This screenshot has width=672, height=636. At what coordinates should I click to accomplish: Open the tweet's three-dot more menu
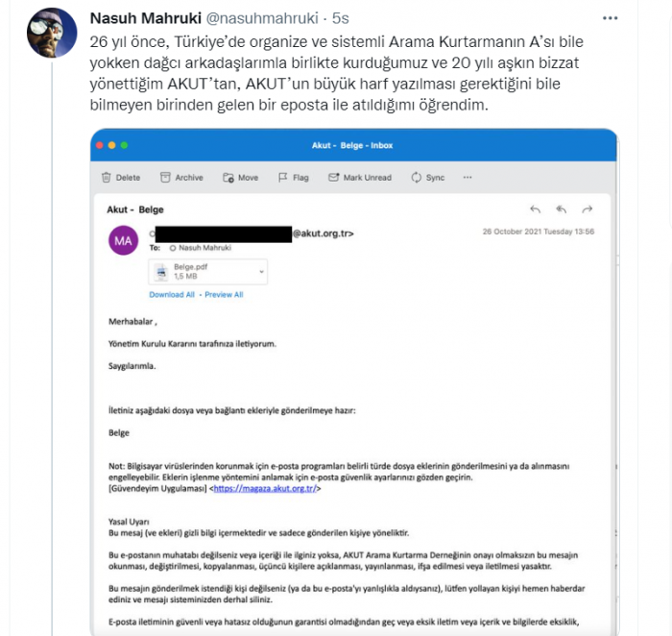(x=610, y=19)
